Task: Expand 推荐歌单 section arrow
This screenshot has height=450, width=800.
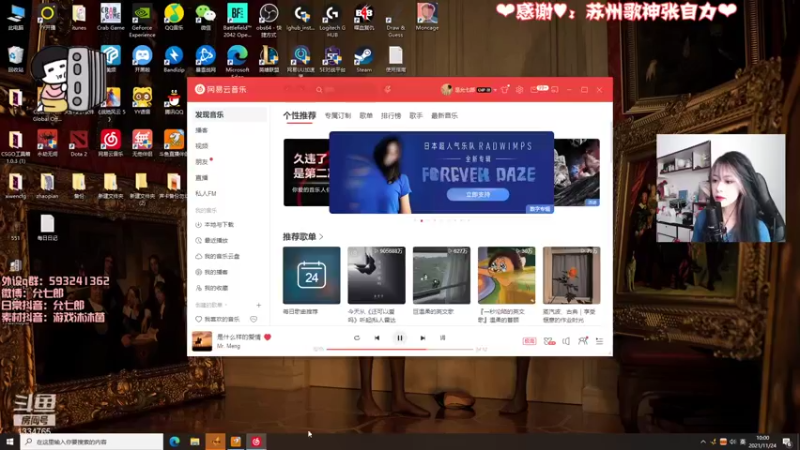Action: tap(321, 237)
